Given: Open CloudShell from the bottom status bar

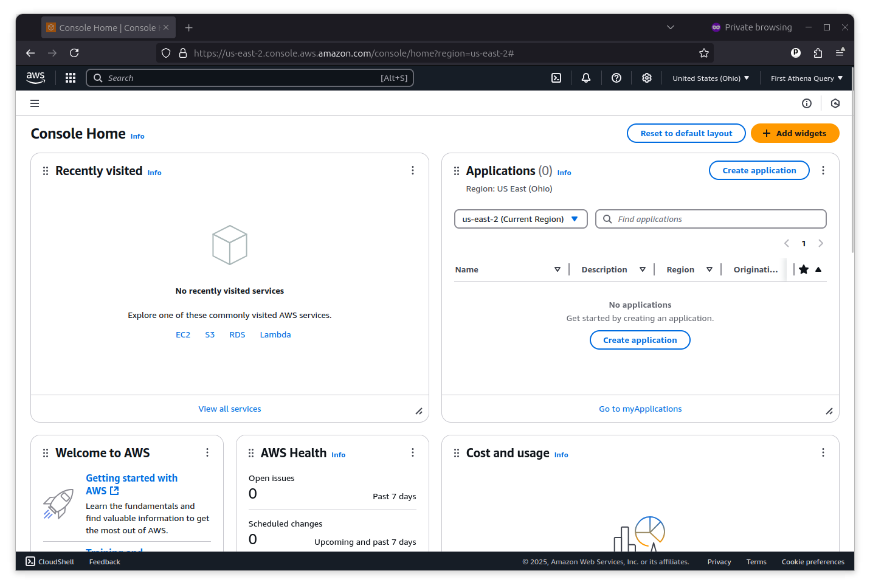Looking at the screenshot, I should [49, 561].
